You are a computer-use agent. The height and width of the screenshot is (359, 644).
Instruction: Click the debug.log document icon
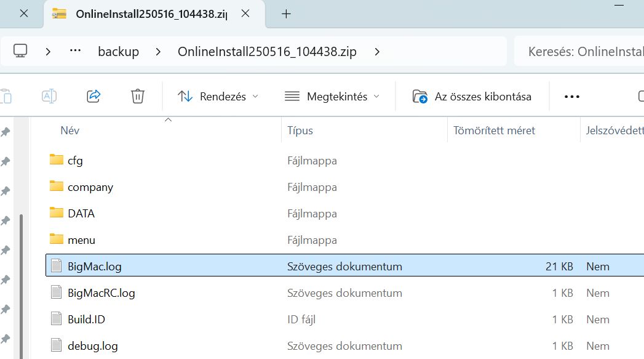[56, 345]
